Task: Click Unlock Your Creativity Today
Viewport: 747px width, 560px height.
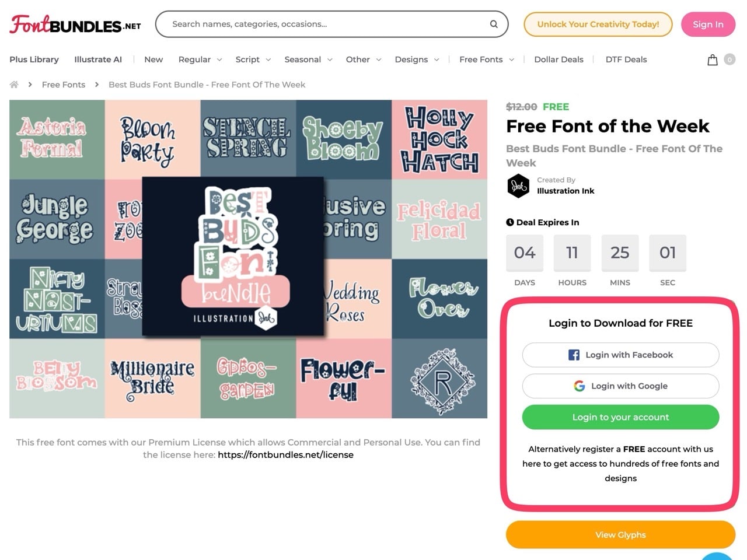Action: click(x=598, y=24)
